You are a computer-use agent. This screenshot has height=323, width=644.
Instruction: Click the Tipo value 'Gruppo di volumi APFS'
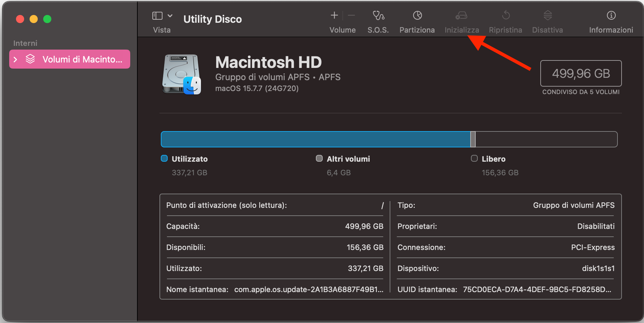574,205
